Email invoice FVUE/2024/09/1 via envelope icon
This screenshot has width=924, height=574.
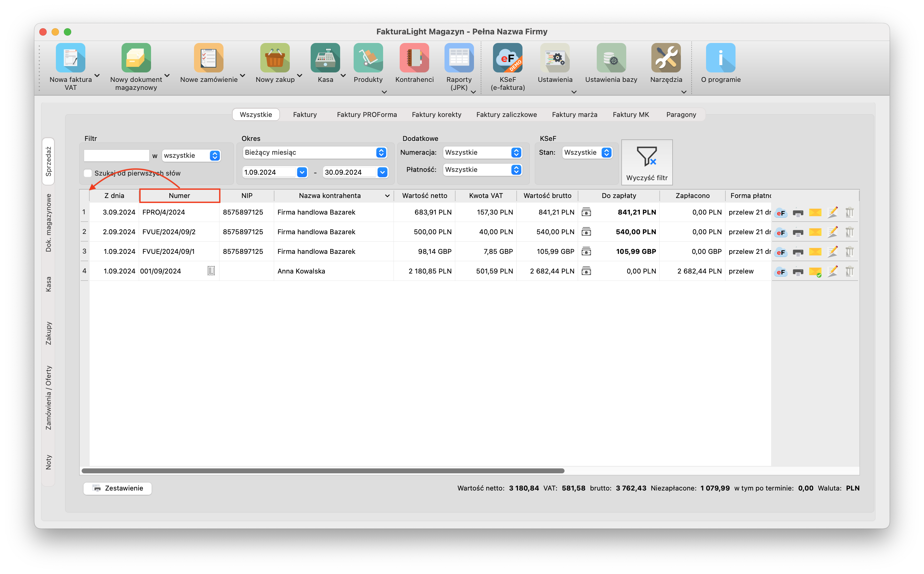(815, 252)
